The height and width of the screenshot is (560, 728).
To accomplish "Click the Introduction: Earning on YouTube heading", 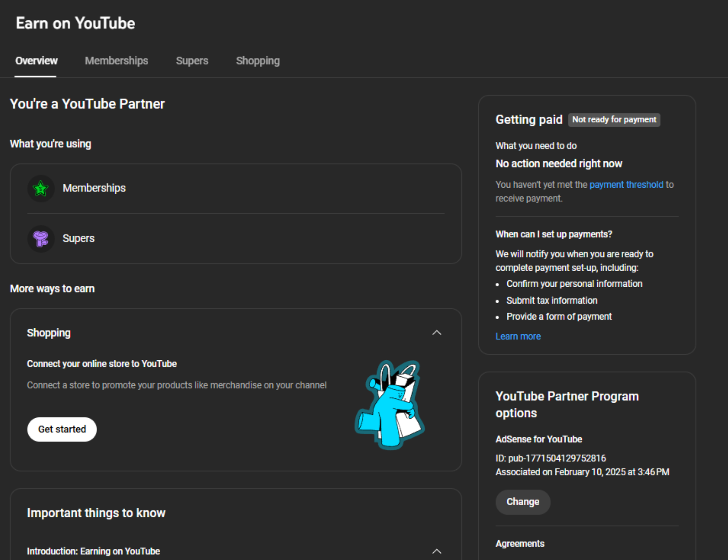I will [94, 551].
